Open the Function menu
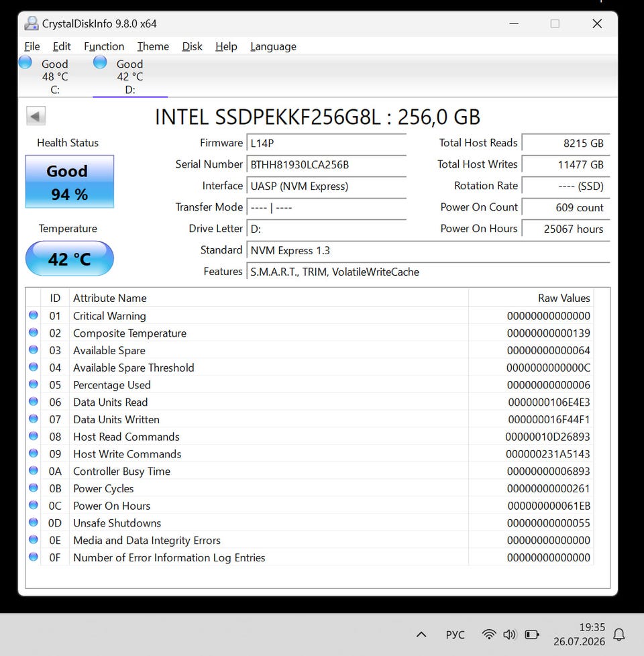Screen dimensions: 644x656 (104, 46)
